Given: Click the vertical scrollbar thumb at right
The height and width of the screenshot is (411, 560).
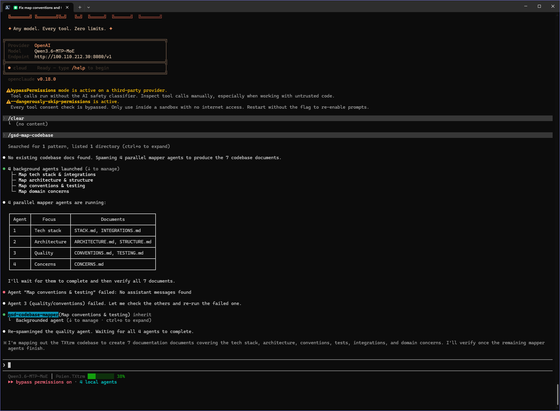Looking at the screenshot, I should pyautogui.click(x=557, y=395).
